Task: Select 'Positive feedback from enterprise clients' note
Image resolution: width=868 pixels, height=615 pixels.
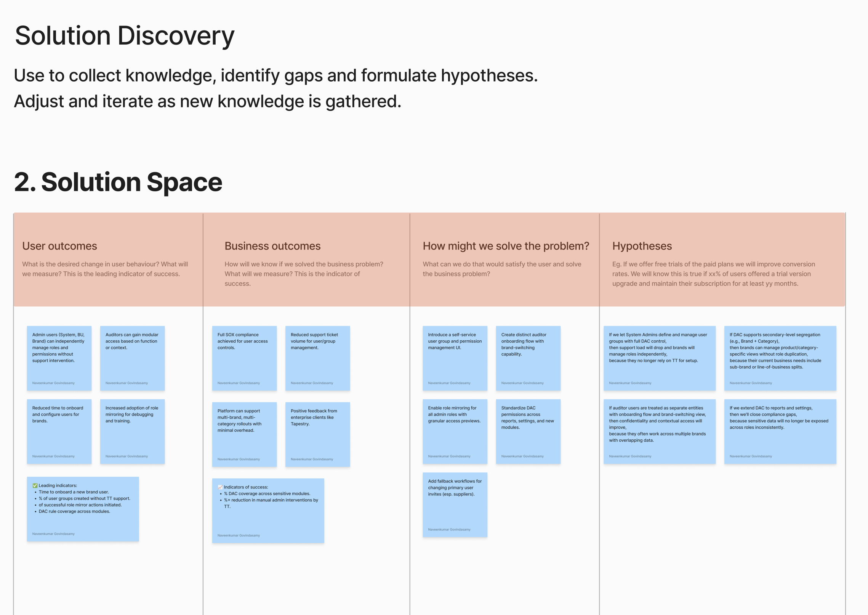Action: (x=317, y=434)
